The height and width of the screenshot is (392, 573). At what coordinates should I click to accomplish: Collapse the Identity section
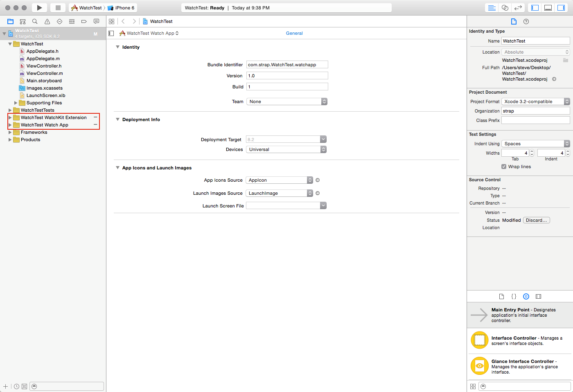pos(117,47)
